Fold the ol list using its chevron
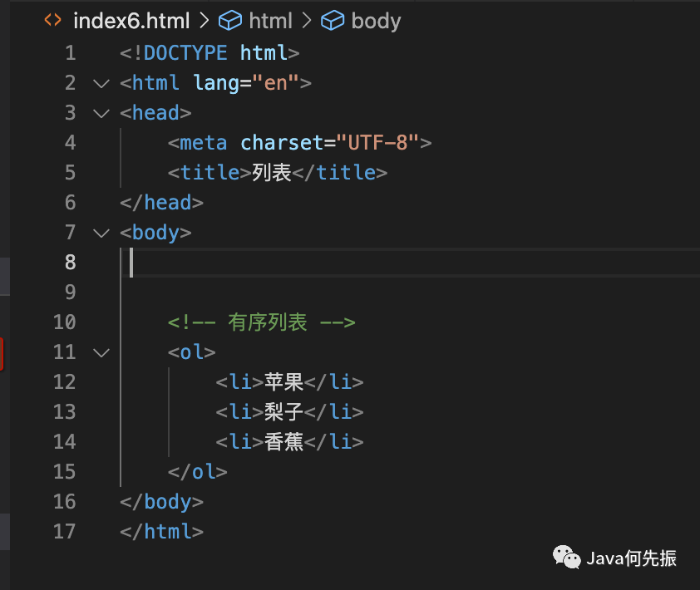 pyautogui.click(x=101, y=352)
